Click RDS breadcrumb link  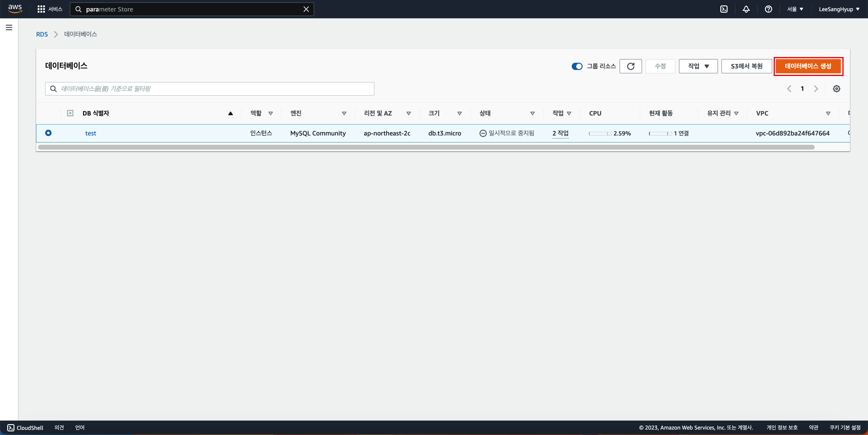[42, 34]
